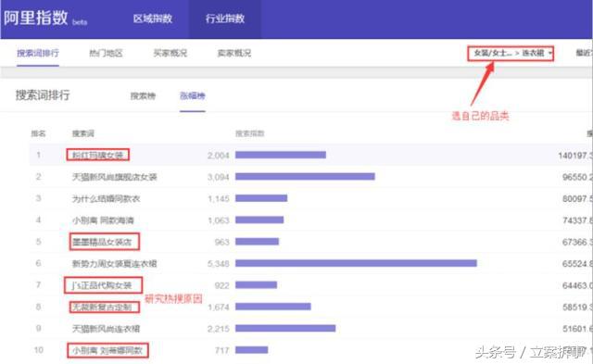
Task: Click the index bar for row 9
Action: [x=285, y=328]
